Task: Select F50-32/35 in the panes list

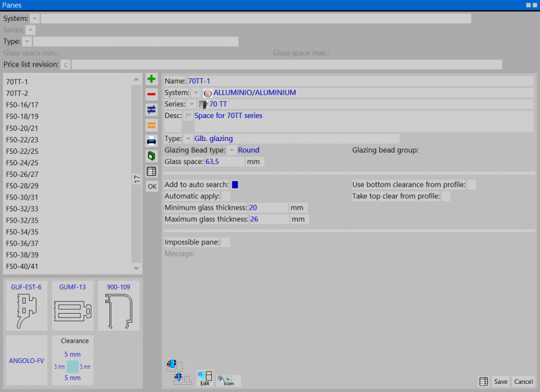Action: [x=67, y=220]
